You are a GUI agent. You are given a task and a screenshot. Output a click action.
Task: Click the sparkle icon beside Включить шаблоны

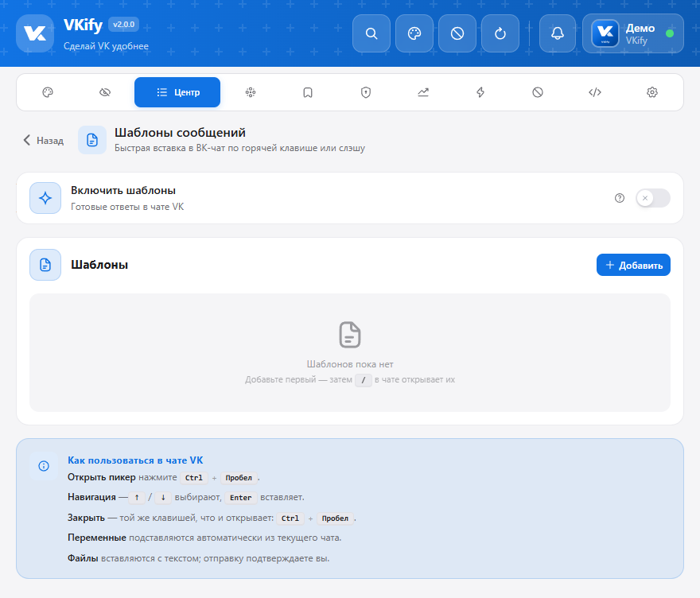point(45,198)
